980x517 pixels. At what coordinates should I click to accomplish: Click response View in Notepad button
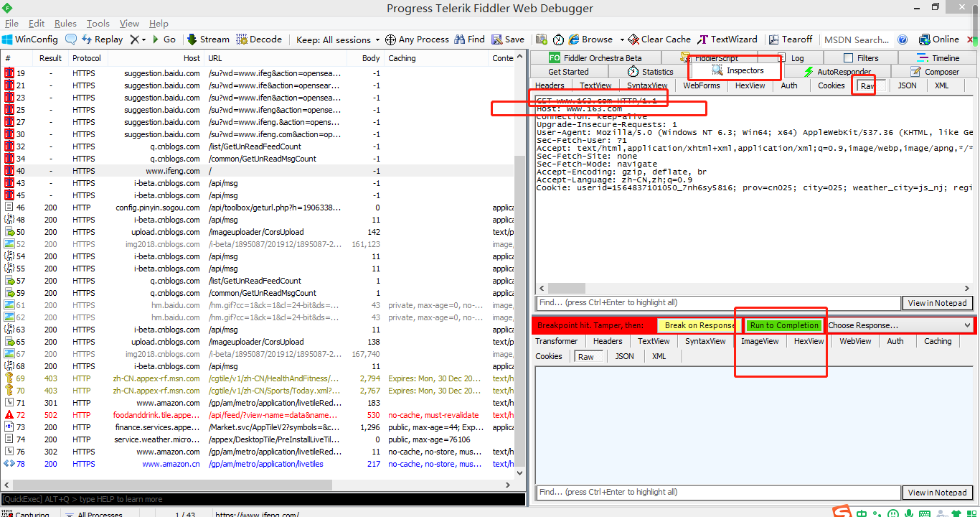pos(937,493)
